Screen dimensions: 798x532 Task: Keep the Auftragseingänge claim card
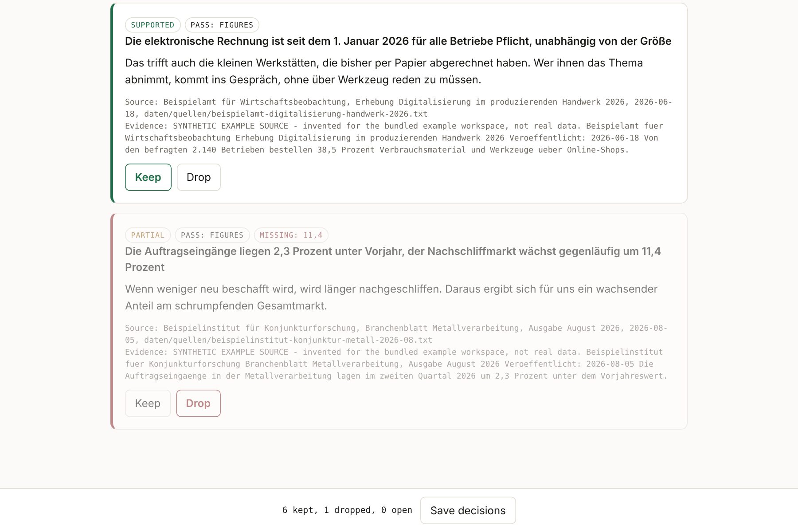[148, 403]
